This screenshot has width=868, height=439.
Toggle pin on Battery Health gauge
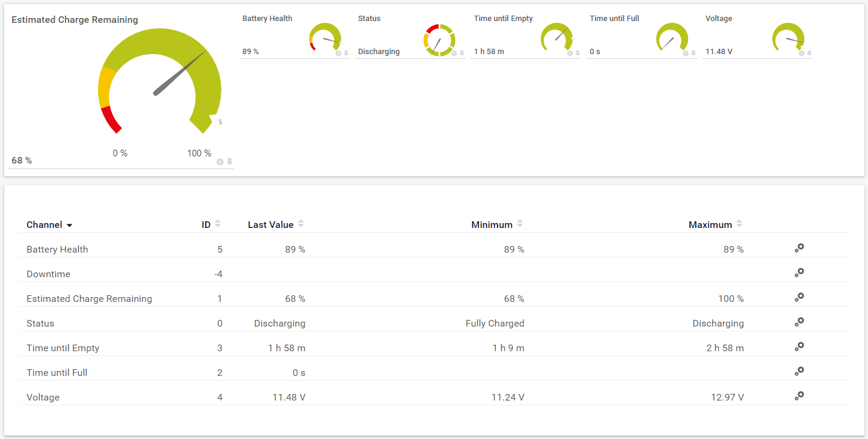point(346,54)
